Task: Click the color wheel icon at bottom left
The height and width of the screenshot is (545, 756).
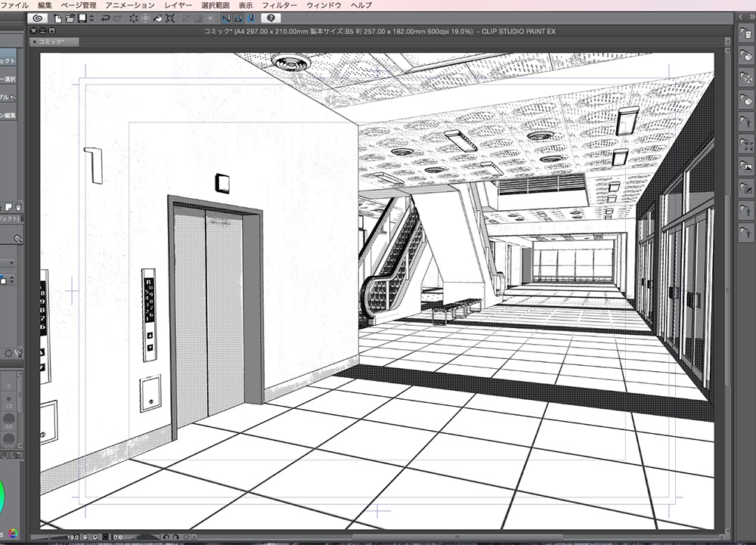Action: coord(13,533)
